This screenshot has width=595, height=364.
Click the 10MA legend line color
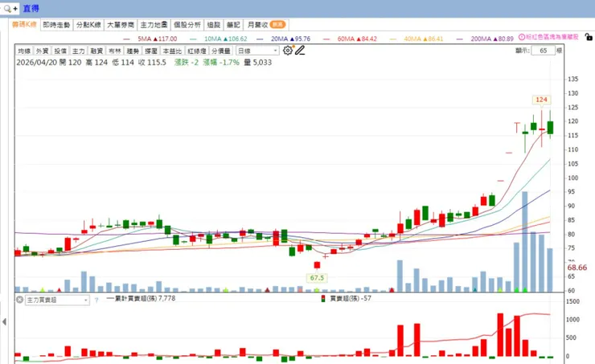(x=193, y=39)
